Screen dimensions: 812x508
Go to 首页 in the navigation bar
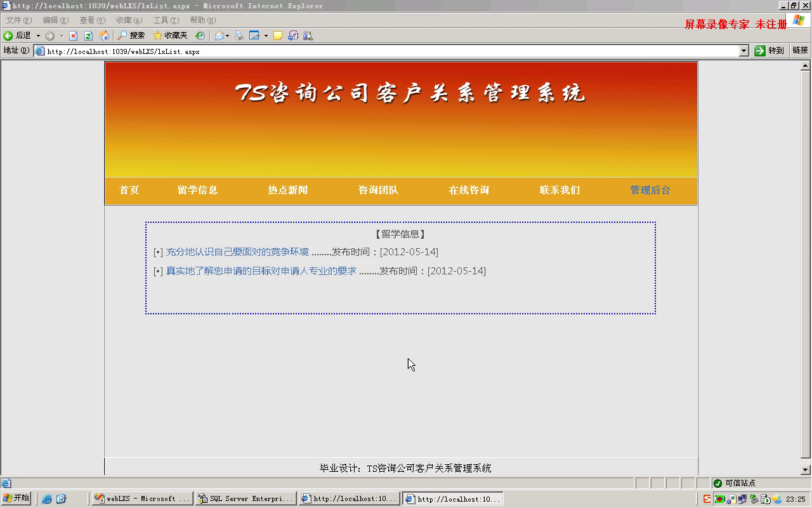(129, 190)
